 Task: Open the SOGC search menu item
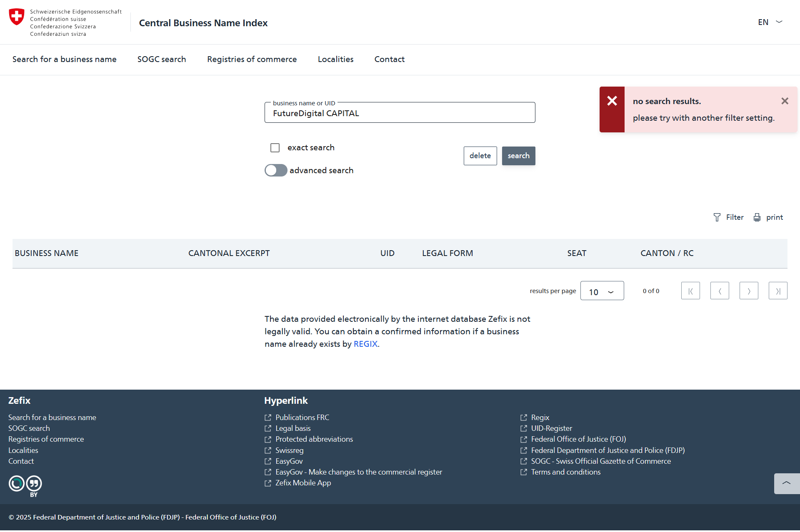pos(162,59)
